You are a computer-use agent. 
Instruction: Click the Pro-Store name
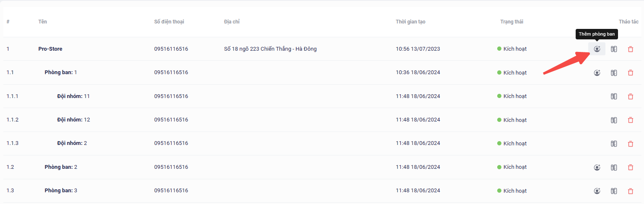click(50, 49)
